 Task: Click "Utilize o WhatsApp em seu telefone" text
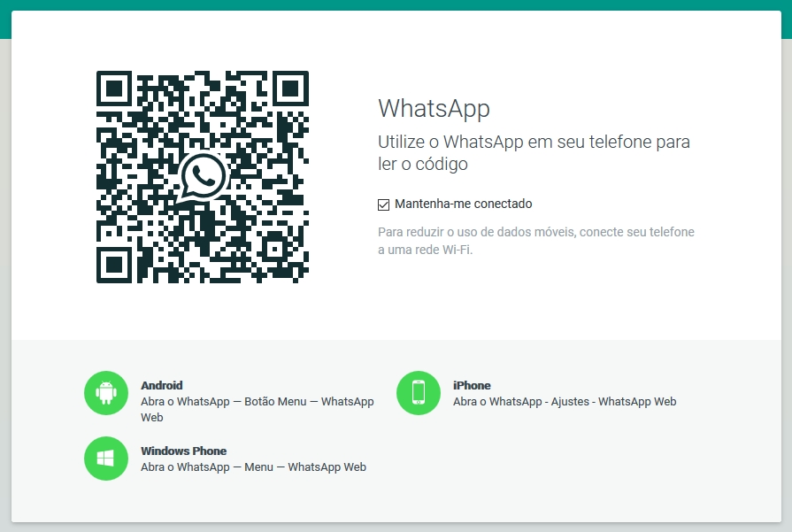pyautogui.click(x=534, y=152)
